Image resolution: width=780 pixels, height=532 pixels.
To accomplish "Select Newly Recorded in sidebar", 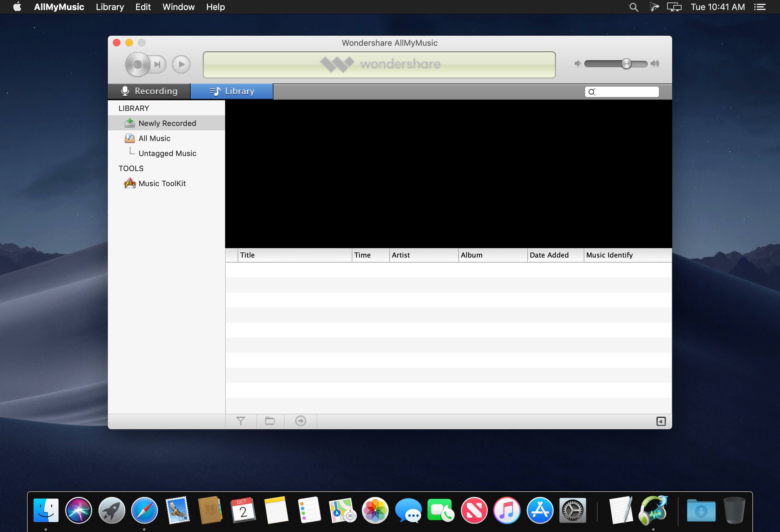I will tap(167, 123).
